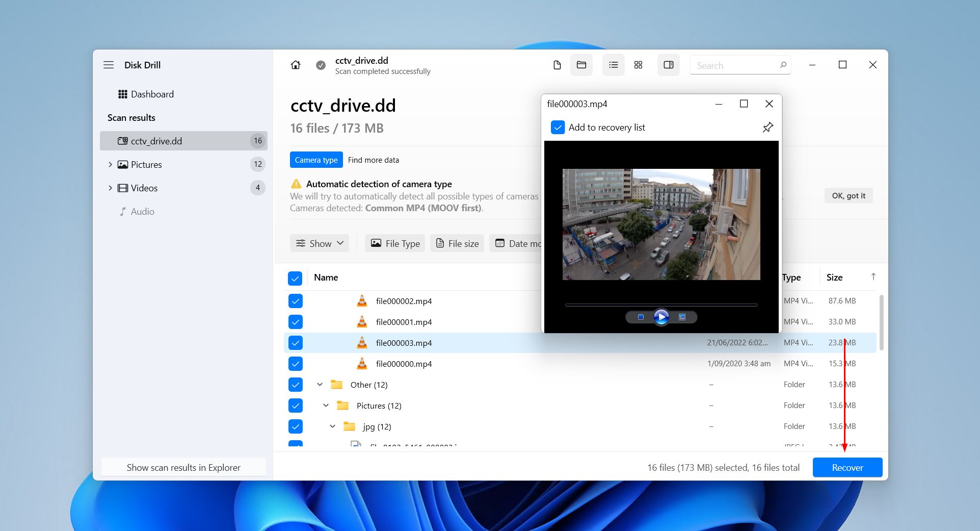Screen dimensions: 980x531
Task: Click the jpg (12) folder icon
Action: (x=349, y=426)
